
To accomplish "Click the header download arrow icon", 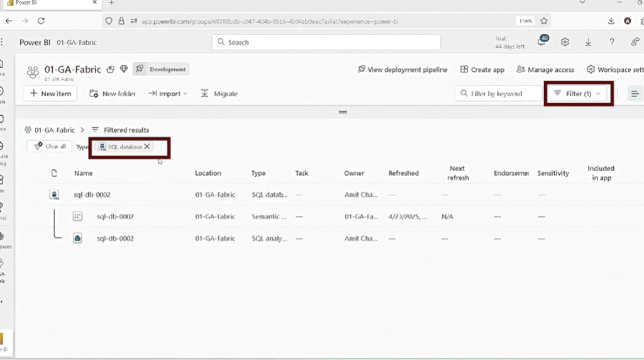I will (x=588, y=42).
